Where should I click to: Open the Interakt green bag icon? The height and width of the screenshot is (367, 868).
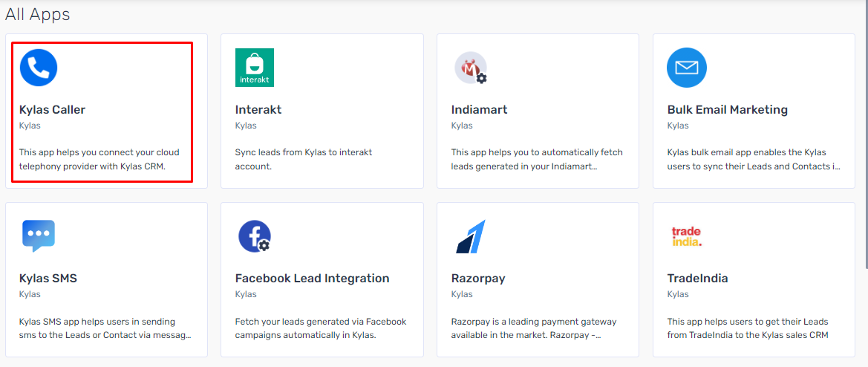coord(255,68)
